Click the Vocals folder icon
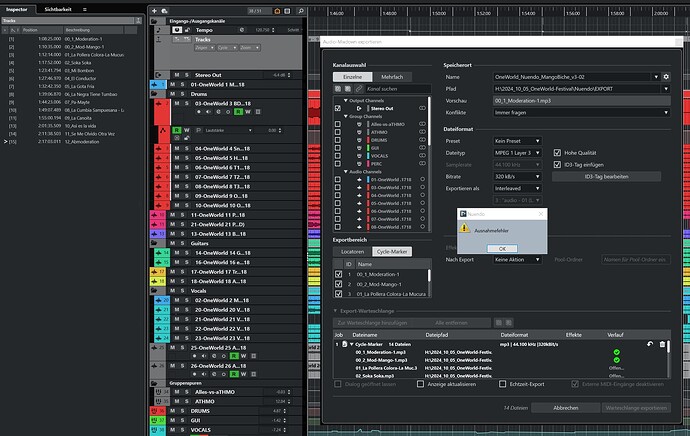This screenshot has height=436, width=690. (x=154, y=291)
